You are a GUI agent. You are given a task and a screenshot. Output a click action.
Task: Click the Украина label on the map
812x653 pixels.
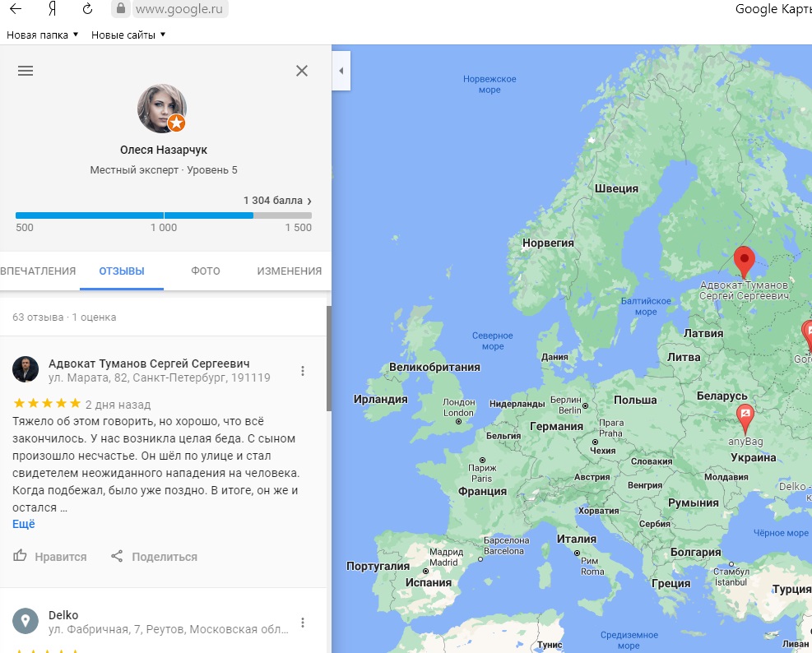tap(754, 457)
